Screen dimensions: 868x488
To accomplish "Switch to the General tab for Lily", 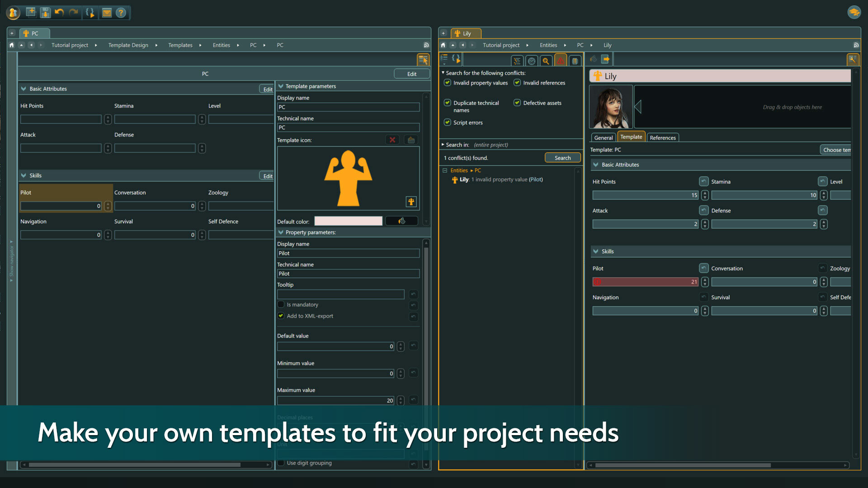I will click(603, 137).
